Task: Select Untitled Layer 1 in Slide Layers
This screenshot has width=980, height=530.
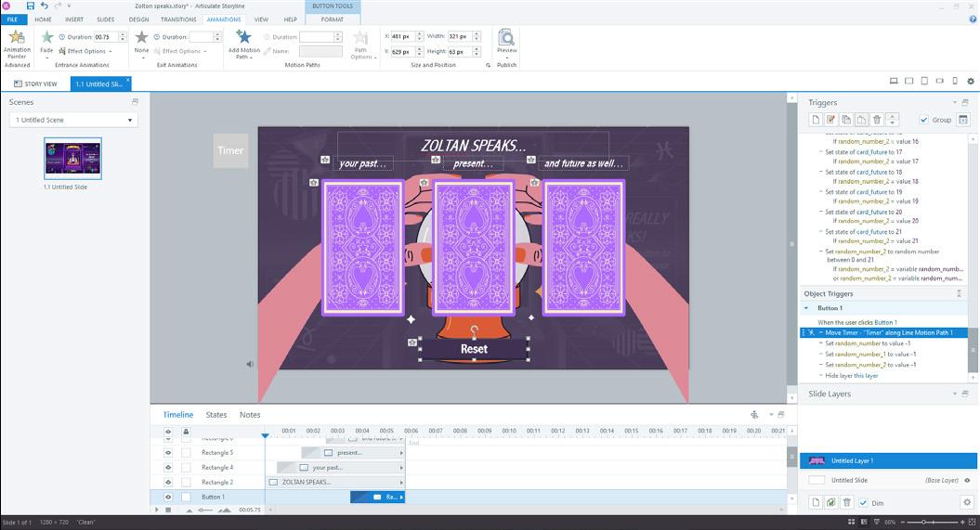Action: pos(888,460)
